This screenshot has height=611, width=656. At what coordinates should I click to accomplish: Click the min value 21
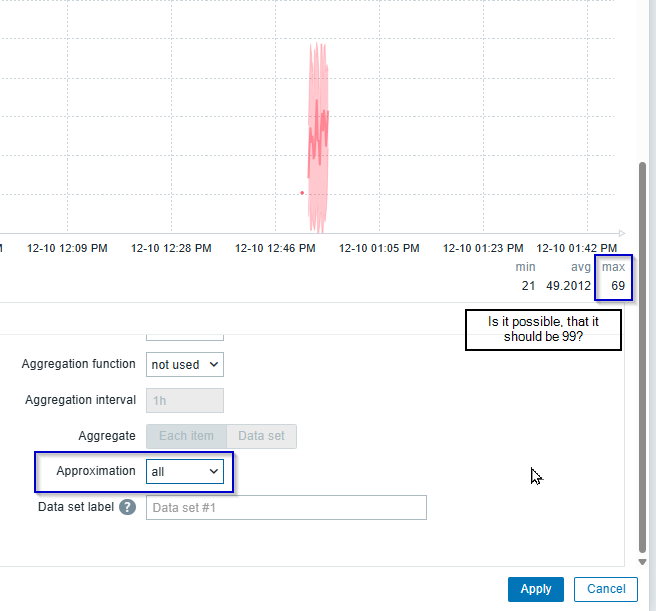point(528,286)
